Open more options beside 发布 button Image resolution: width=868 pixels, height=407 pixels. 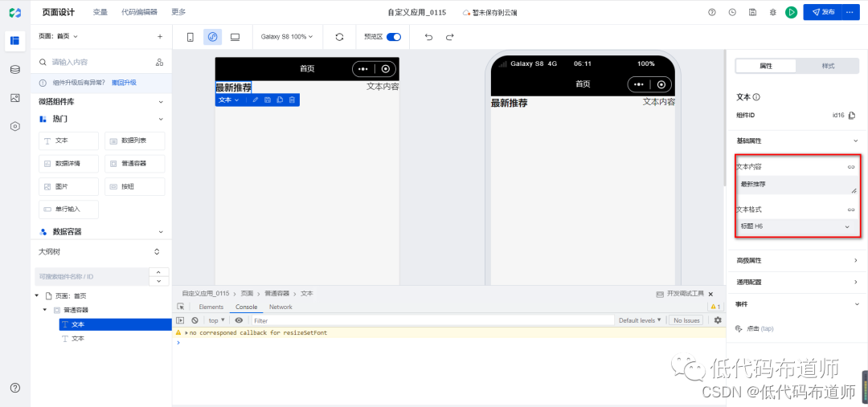click(x=851, y=12)
